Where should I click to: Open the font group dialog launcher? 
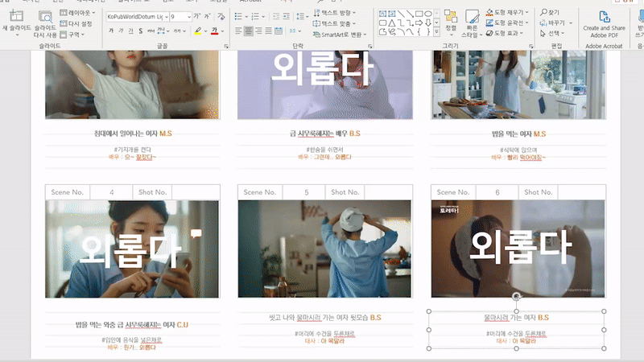226,47
